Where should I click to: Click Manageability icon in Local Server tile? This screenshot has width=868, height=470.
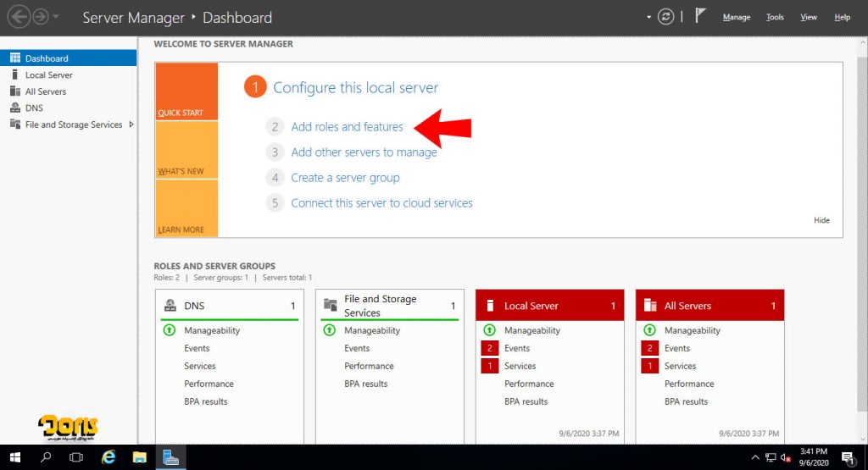489,330
